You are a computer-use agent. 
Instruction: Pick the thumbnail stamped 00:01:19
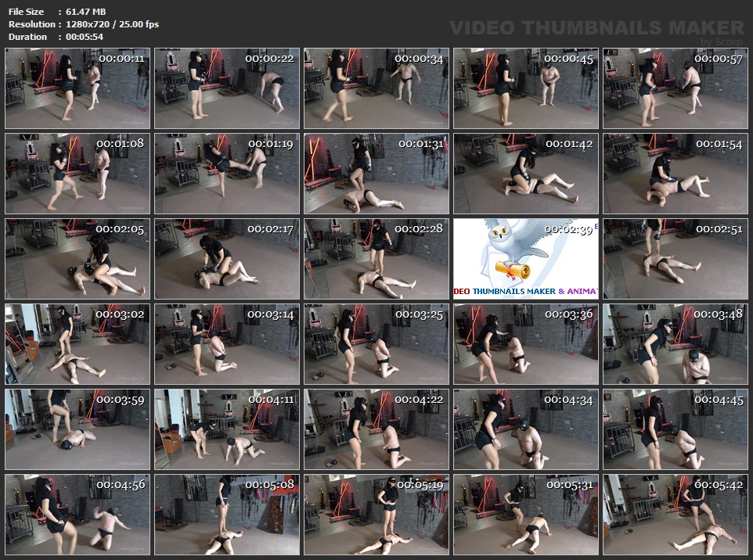[x=227, y=174]
